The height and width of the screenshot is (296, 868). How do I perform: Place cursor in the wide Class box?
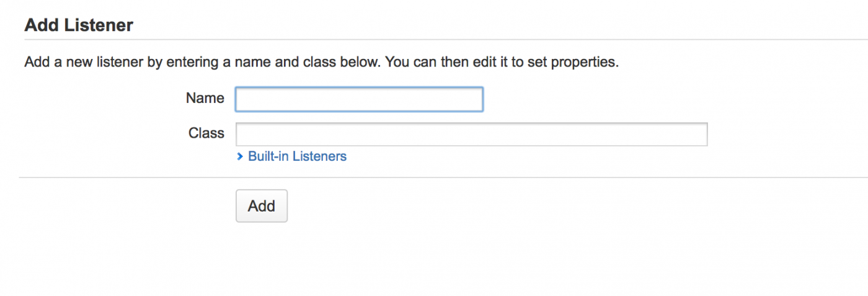(x=471, y=134)
